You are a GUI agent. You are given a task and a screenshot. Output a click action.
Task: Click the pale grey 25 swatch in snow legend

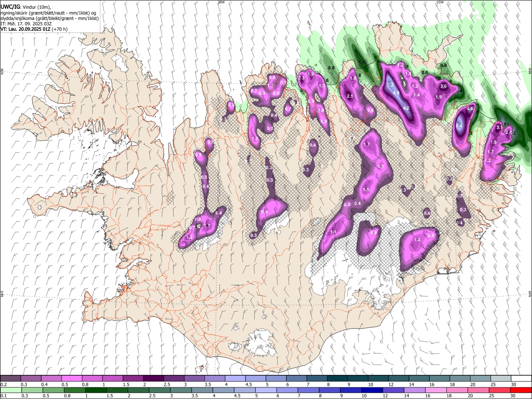[500, 379]
